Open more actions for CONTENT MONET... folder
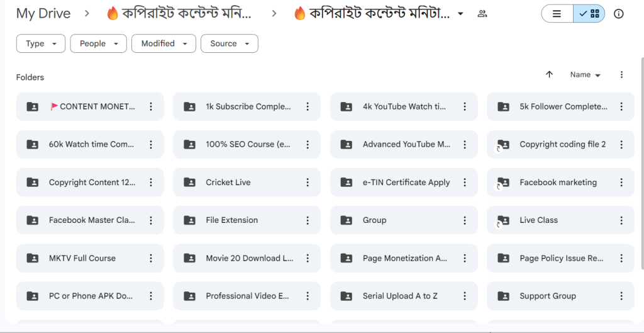This screenshot has width=644, height=333. 151,106
